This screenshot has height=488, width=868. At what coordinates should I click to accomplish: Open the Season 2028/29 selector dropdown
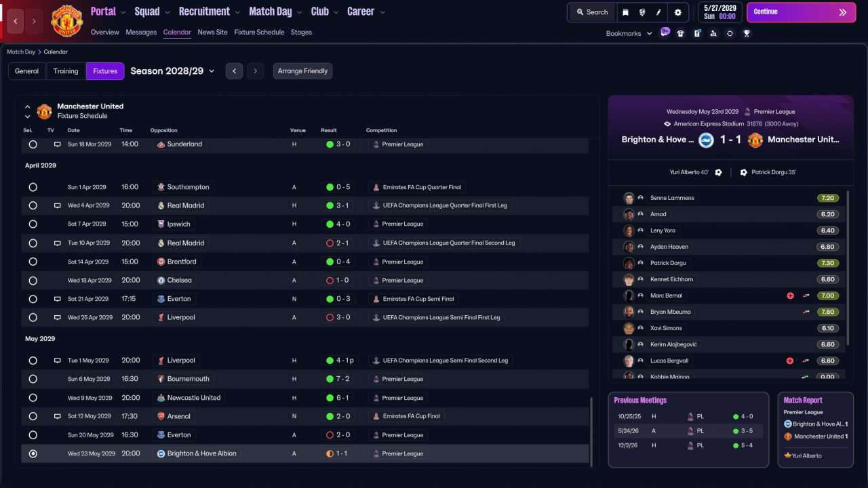coord(172,71)
